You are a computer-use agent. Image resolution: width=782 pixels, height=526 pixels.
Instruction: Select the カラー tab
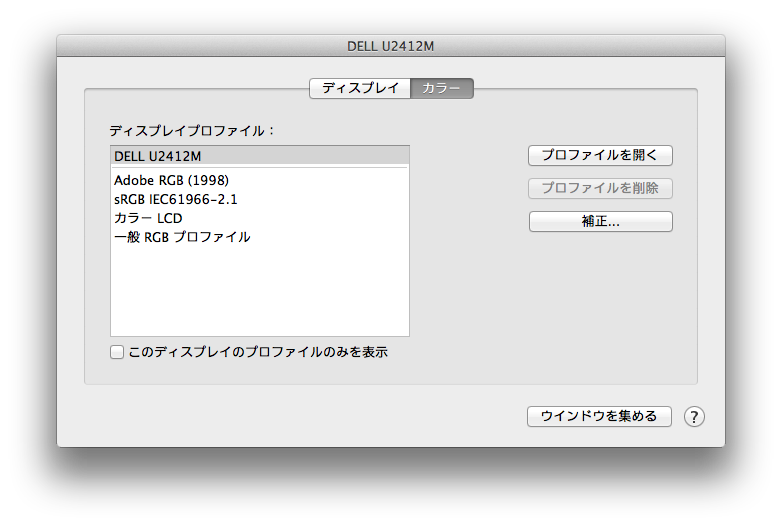coord(441,88)
